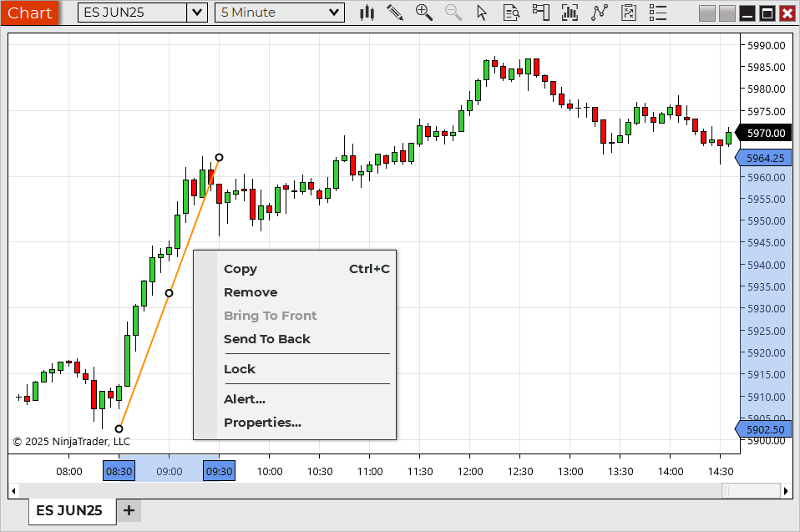This screenshot has width=800, height=532.
Task: Open the bar type candlestick icon
Action: click(367, 13)
